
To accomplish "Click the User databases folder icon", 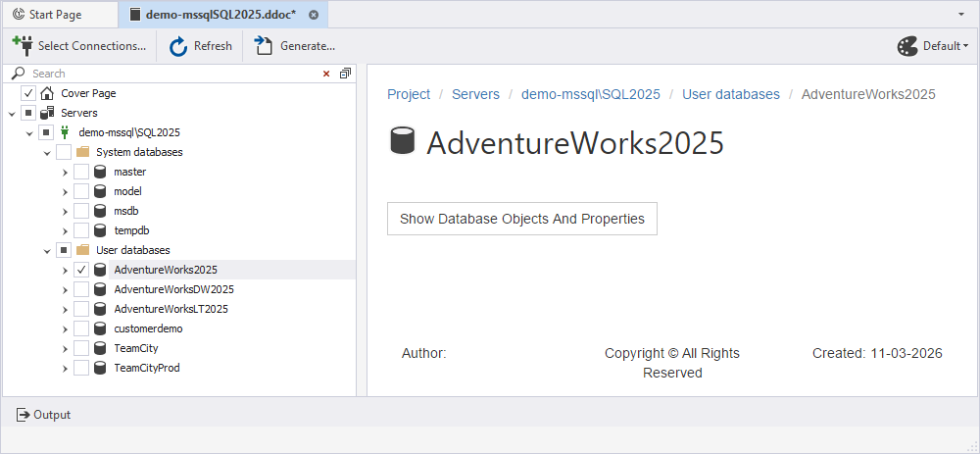I will 82,250.
